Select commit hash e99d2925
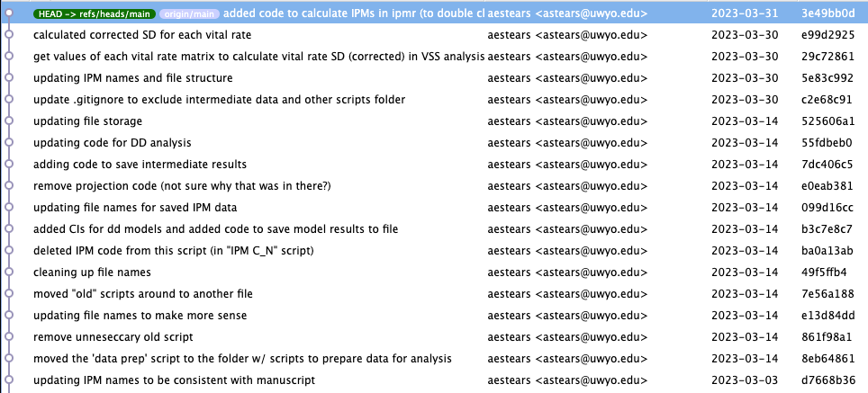Image resolution: width=868 pixels, height=393 pixels. point(827,35)
